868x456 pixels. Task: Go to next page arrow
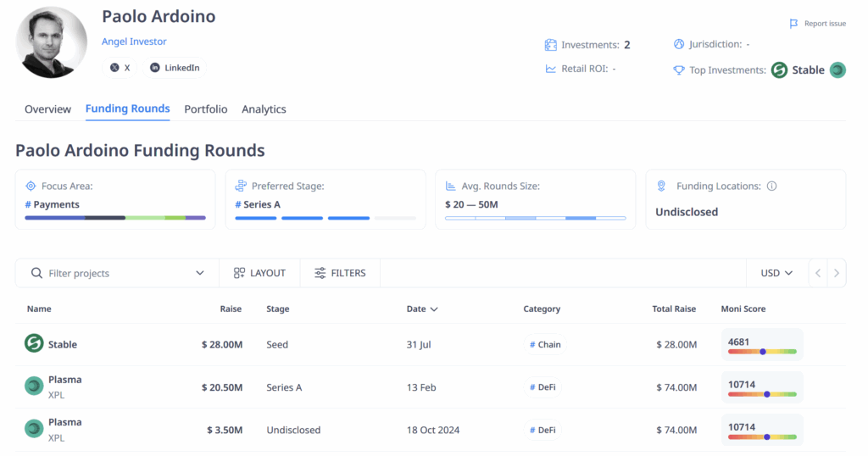pos(837,274)
